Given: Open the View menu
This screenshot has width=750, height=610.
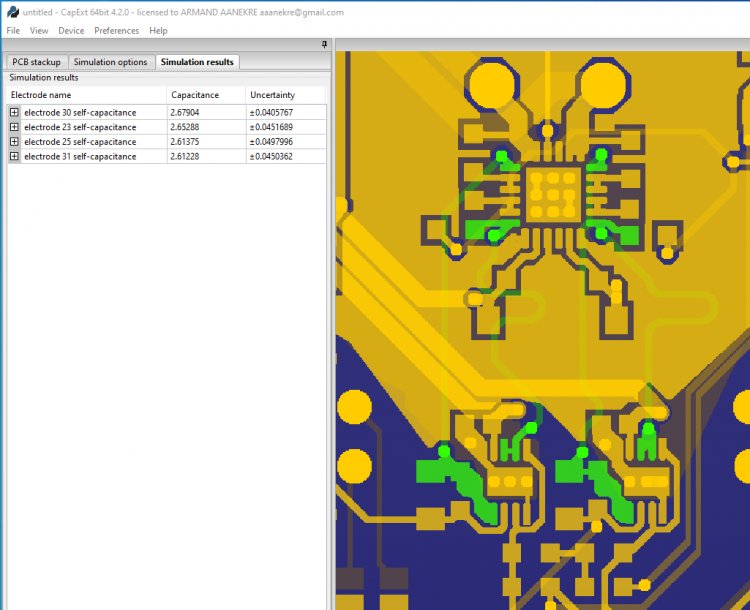Looking at the screenshot, I should click(39, 31).
